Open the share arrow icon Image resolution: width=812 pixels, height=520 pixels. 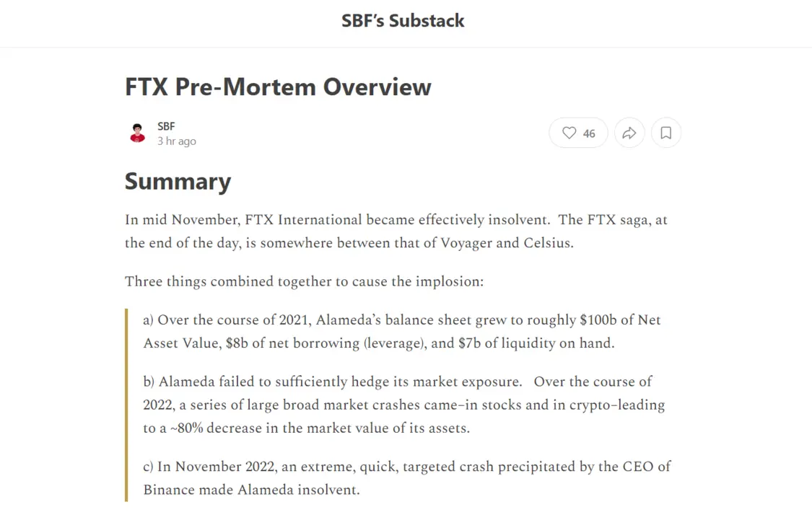click(x=629, y=133)
